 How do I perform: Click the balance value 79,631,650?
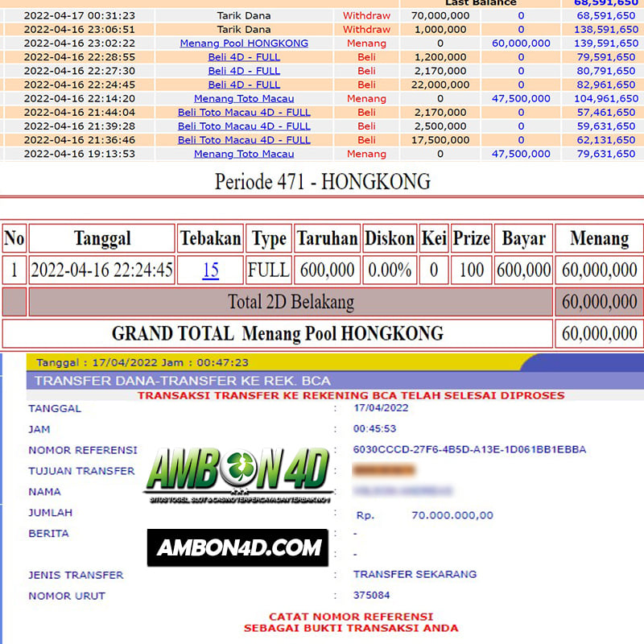(x=606, y=154)
